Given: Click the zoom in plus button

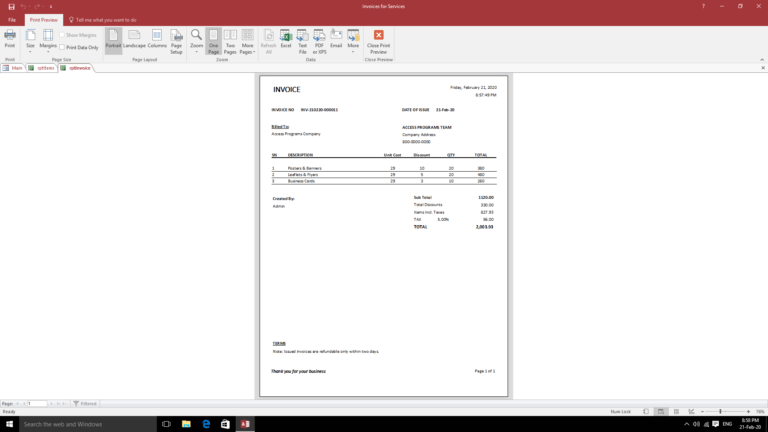Looking at the screenshot, I should pyautogui.click(x=748, y=412).
